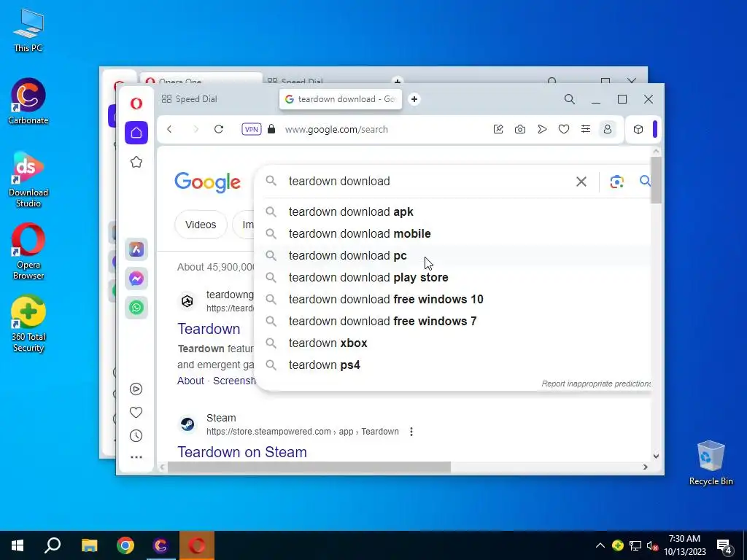Select suggestion teardown download pc
This screenshot has width=747, height=560.
(x=452, y=256)
